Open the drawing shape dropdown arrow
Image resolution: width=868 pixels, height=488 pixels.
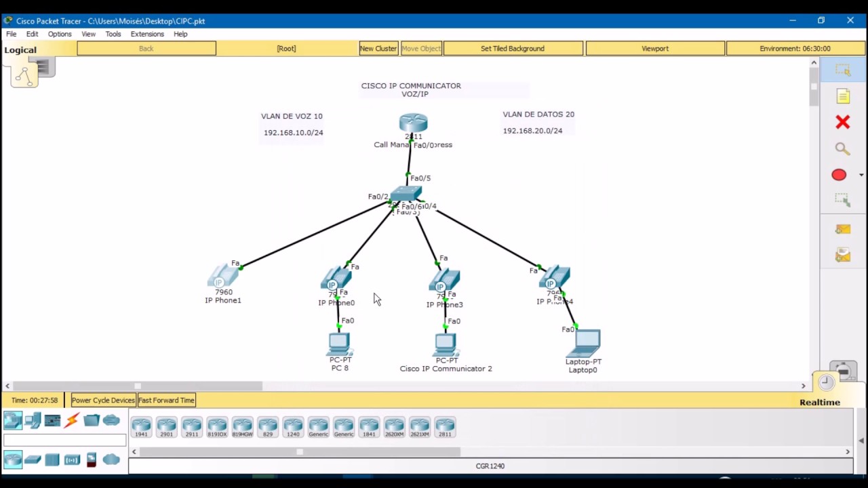tap(861, 175)
